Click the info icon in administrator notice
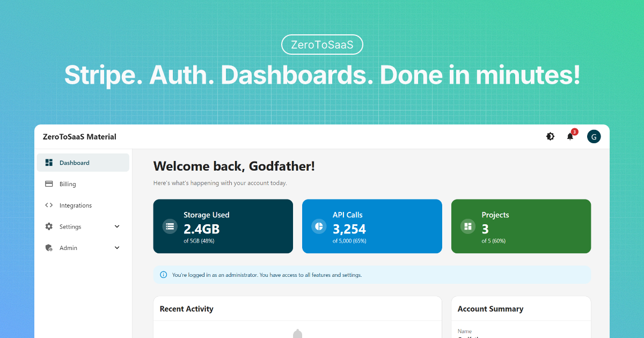 click(164, 275)
